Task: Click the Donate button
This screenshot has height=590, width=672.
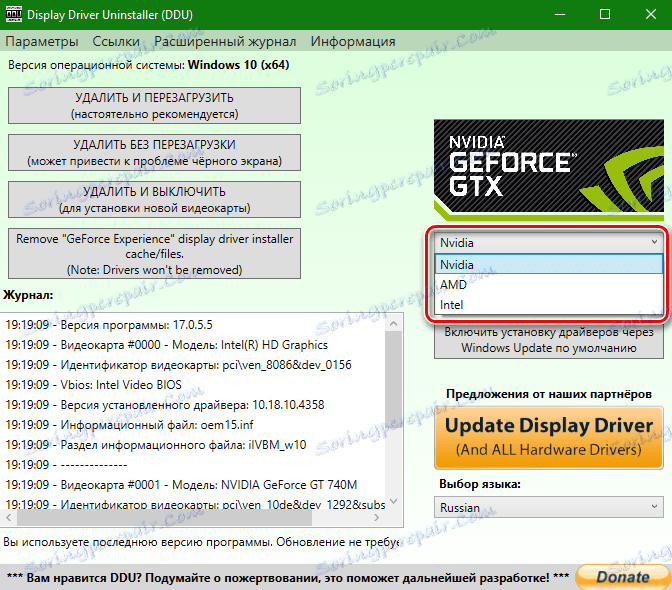Action: pyautogui.click(x=623, y=577)
